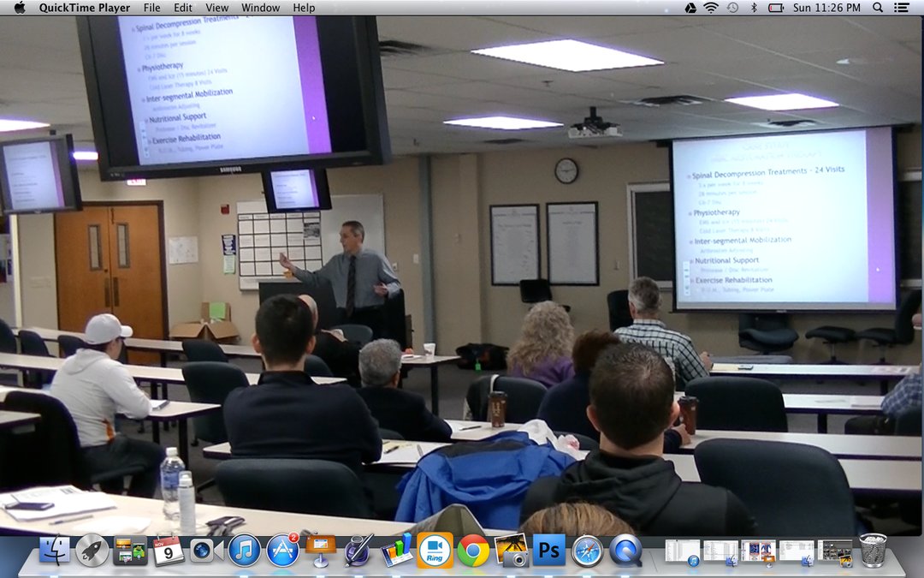Launch Keynote from the dock

[x=321, y=551]
